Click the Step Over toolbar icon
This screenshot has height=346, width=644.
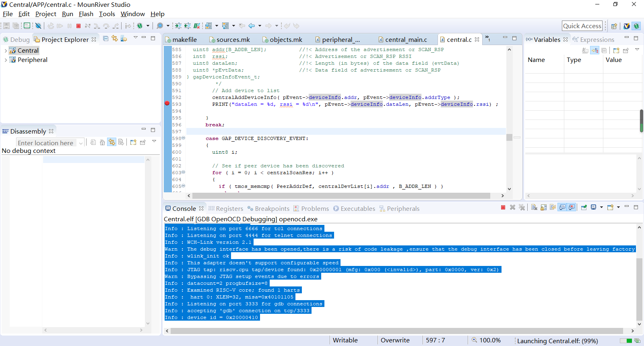(x=106, y=26)
